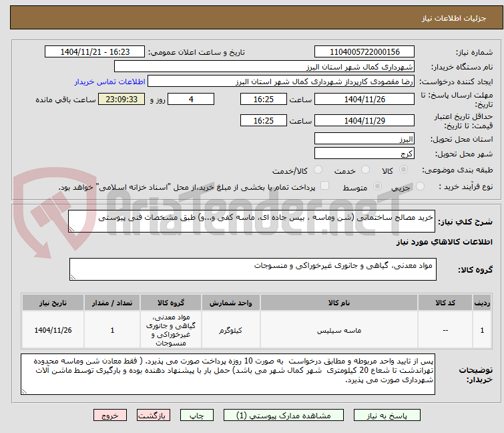
Task: Select the جزیی purchase type radio
Action: click(x=420, y=186)
